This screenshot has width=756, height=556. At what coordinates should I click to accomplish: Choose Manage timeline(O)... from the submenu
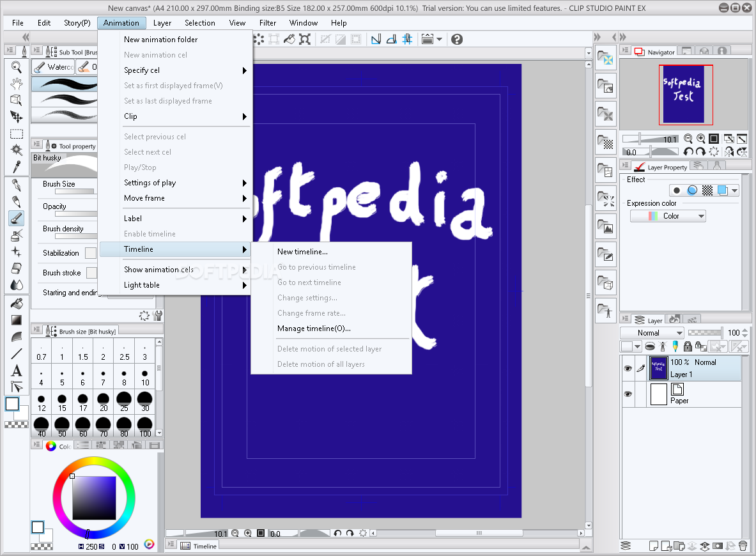click(x=331, y=328)
